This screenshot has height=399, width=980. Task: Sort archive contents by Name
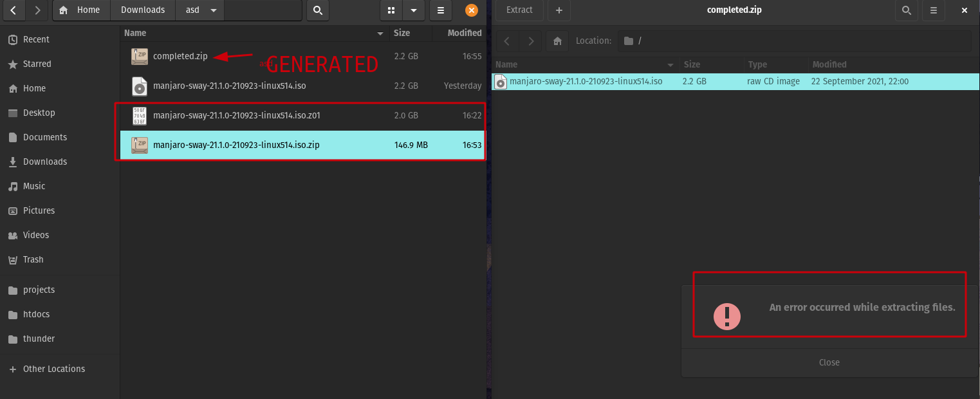coord(585,64)
